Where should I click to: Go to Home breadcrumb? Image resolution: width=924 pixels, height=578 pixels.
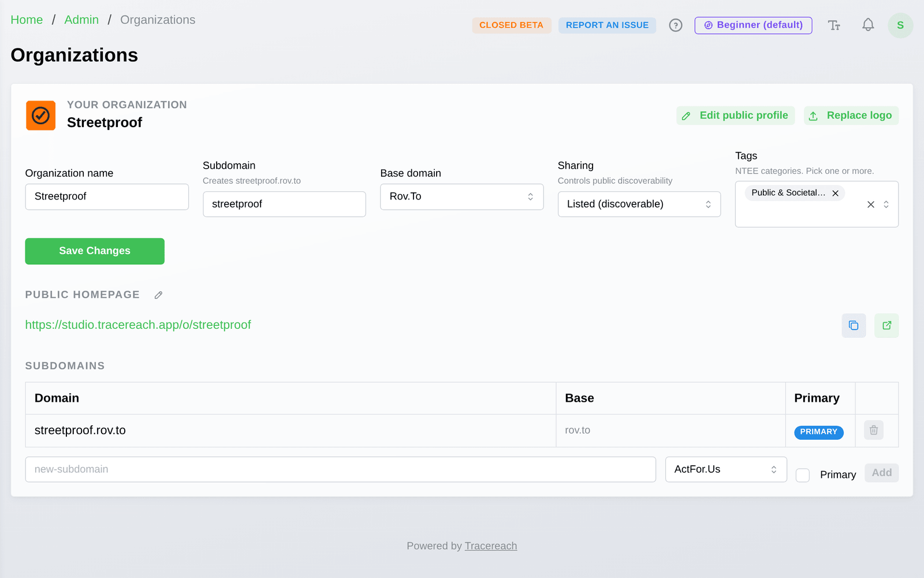pos(27,20)
